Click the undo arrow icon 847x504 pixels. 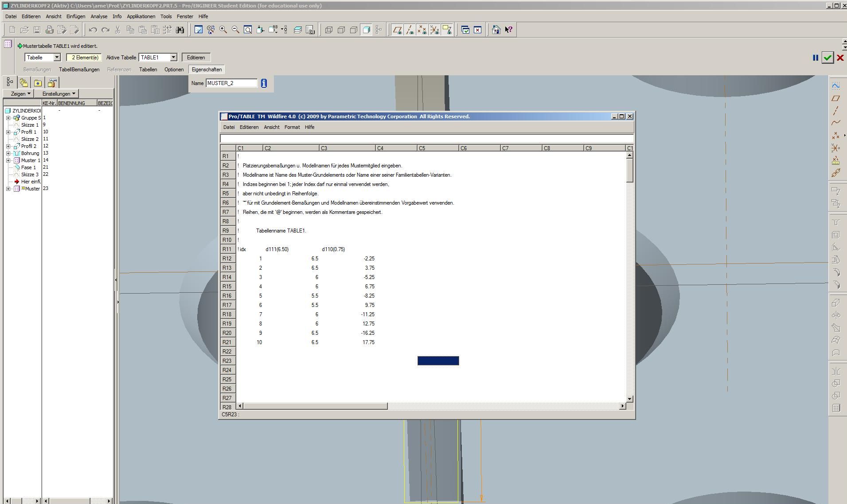click(93, 30)
